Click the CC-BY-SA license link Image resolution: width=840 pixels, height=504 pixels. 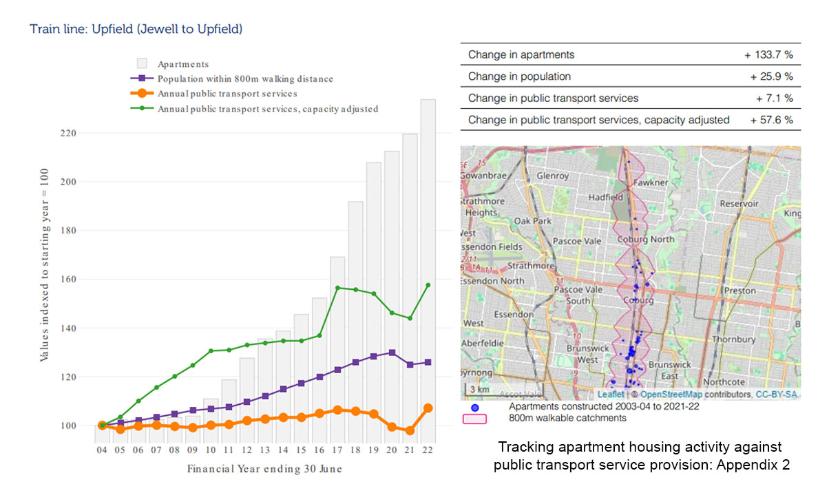pyautogui.click(x=777, y=395)
